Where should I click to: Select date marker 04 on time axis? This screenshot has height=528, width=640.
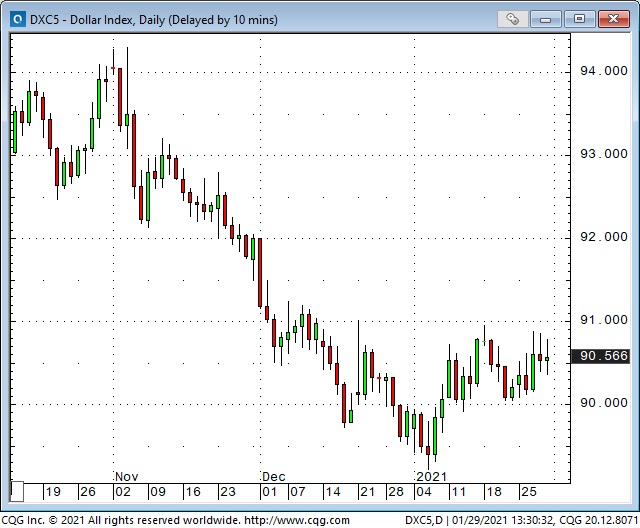[x=424, y=492]
